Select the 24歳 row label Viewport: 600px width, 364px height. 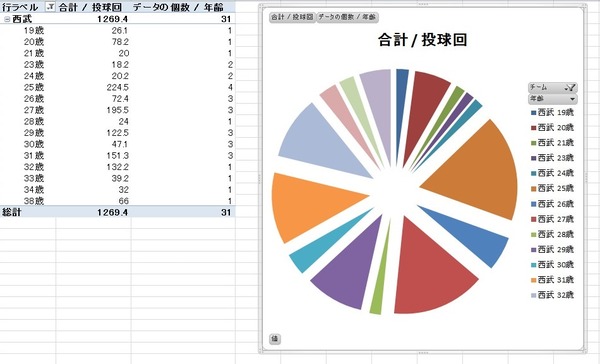[34, 76]
